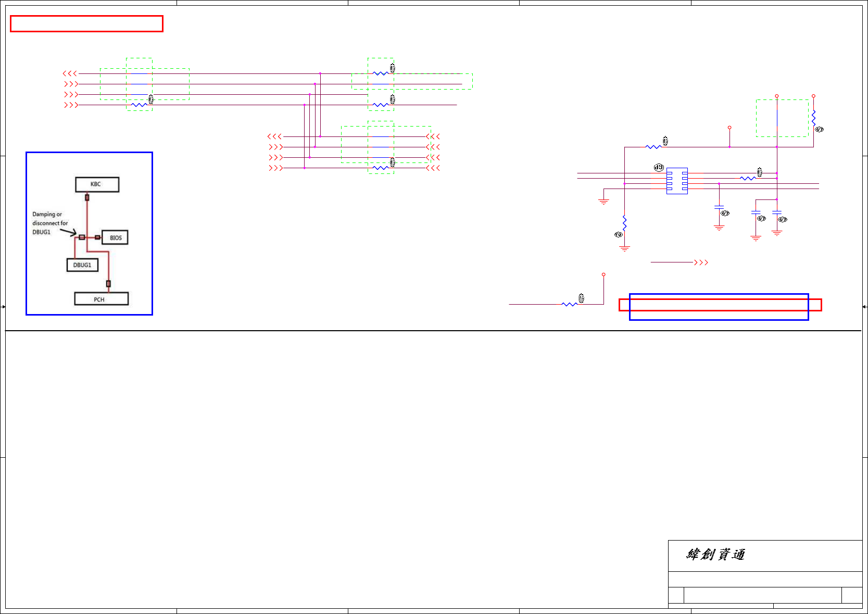The height and width of the screenshot is (614, 868).
Task: Select the blue eight-pin IC symbol
Action: (677, 181)
